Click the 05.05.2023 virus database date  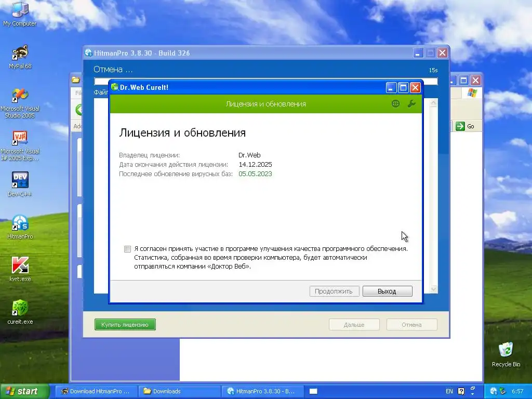255,174
